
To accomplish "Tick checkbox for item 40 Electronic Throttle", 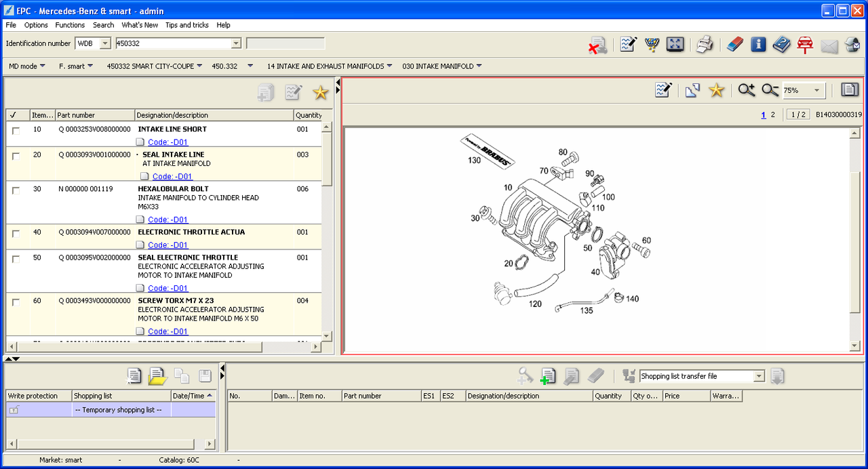I will click(x=16, y=234).
